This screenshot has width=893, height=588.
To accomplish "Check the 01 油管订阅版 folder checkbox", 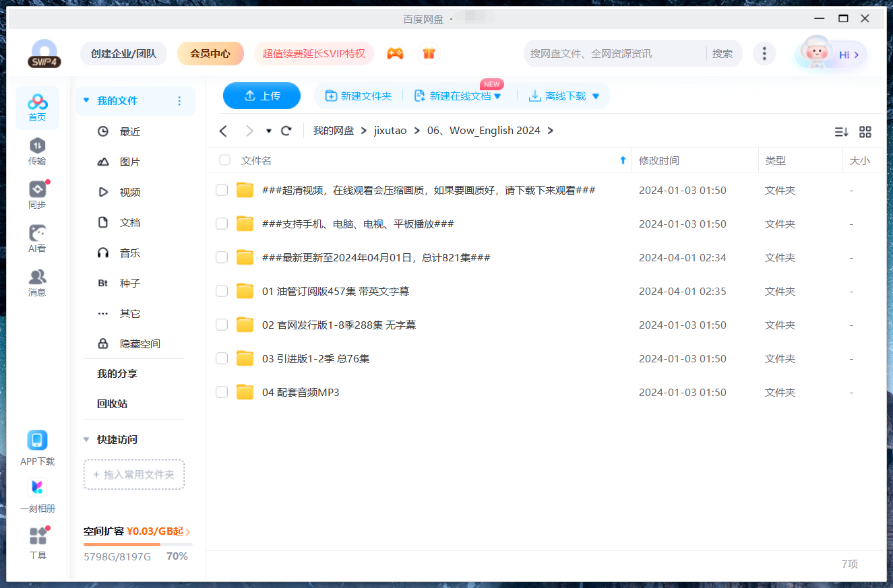I will 222,291.
